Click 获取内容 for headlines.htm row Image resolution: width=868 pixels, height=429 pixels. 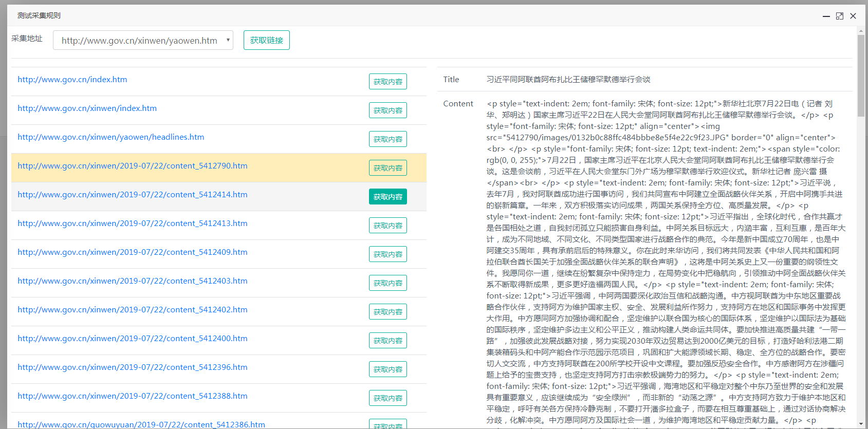click(387, 139)
